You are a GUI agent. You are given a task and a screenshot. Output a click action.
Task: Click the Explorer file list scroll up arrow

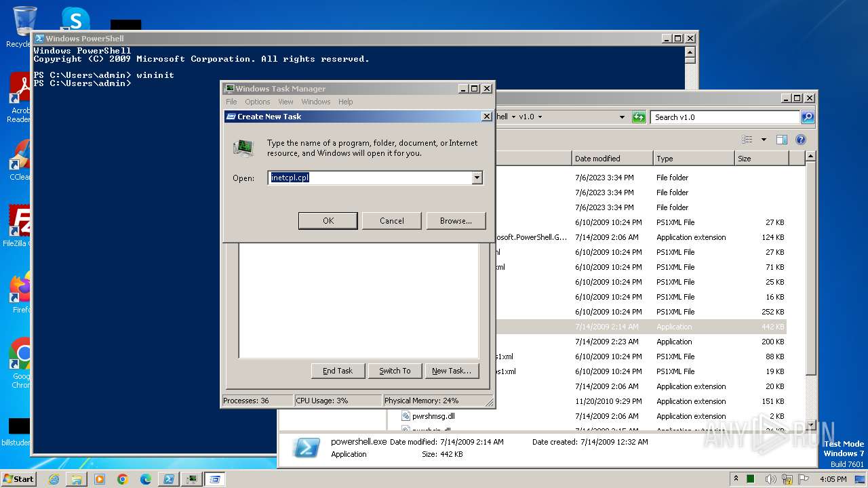[810, 157]
